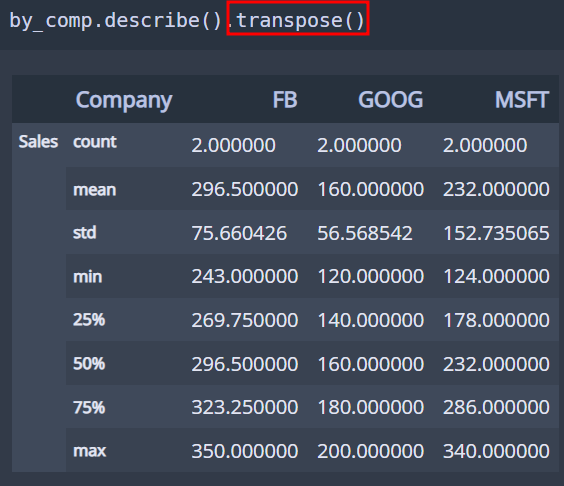
Task: Select FB 50% value 296.500000
Action: [x=245, y=364]
